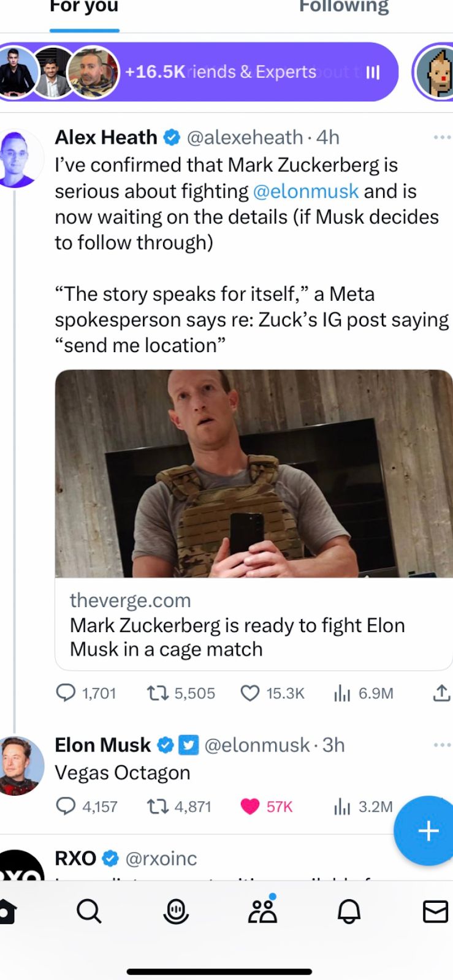
Task: Open The Verge article preview image
Action: [254, 473]
